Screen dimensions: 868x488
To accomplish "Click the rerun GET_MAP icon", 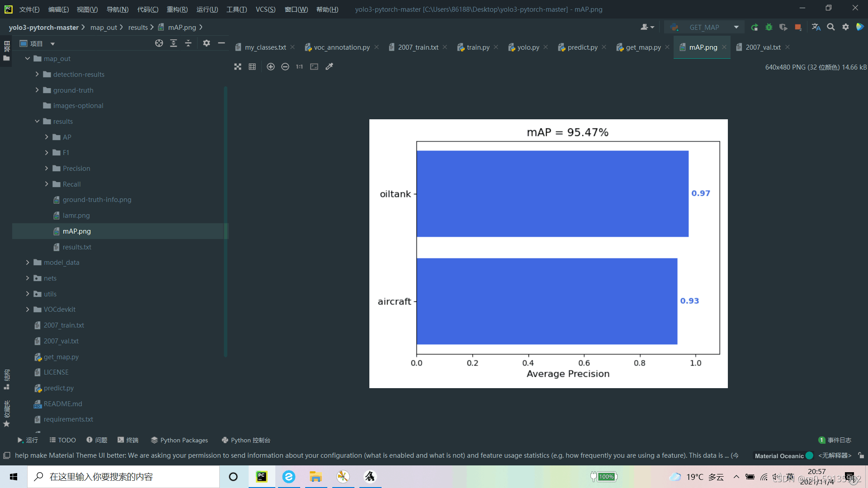I will [754, 28].
